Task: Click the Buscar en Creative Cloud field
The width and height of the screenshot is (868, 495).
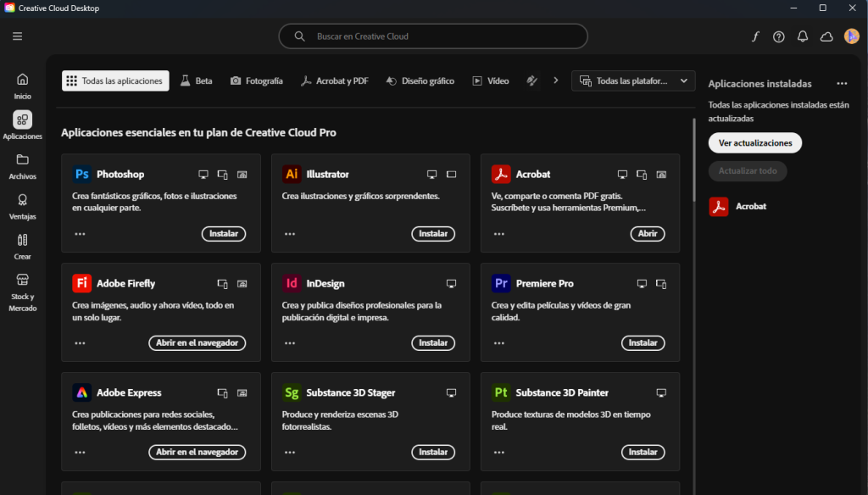Action: 433,36
